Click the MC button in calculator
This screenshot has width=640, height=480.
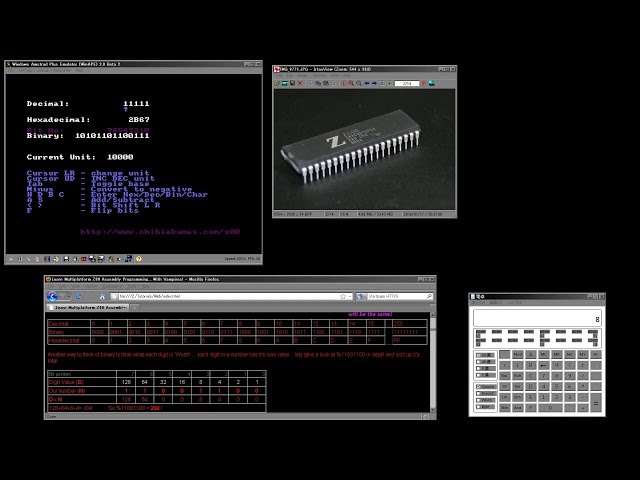pyautogui.click(x=544, y=354)
